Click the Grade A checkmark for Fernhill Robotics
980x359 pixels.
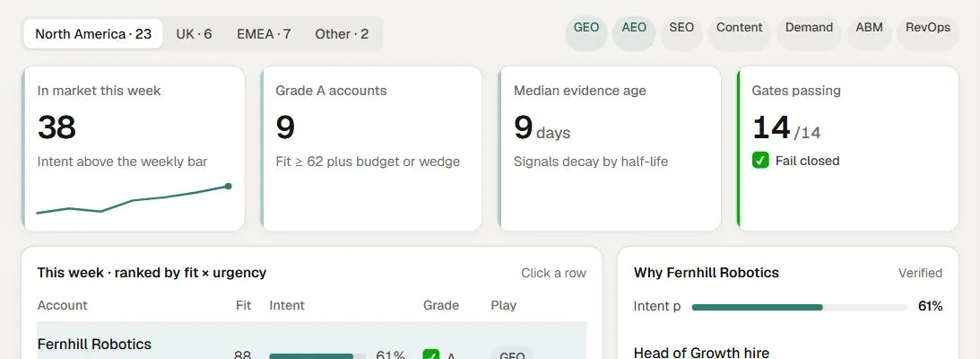pyautogui.click(x=430, y=355)
